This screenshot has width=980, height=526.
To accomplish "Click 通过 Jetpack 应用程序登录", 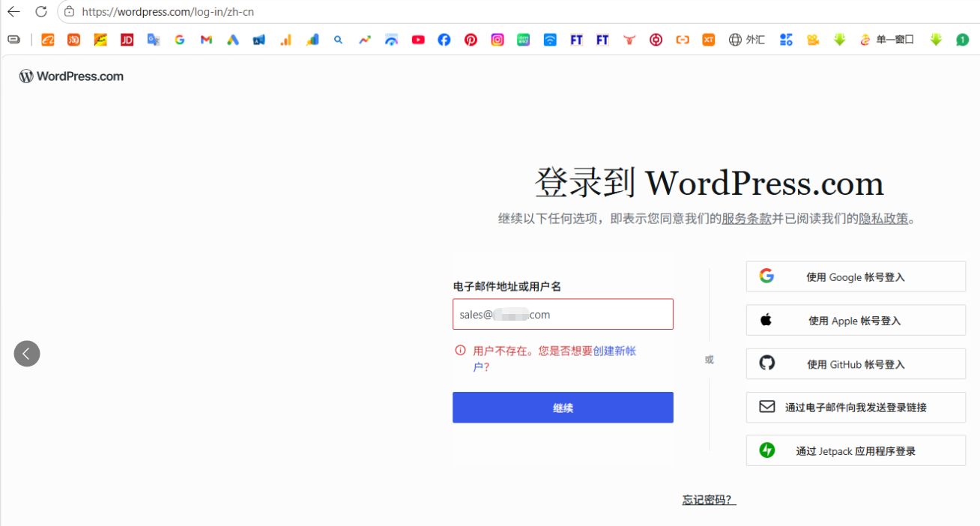I will coord(856,450).
